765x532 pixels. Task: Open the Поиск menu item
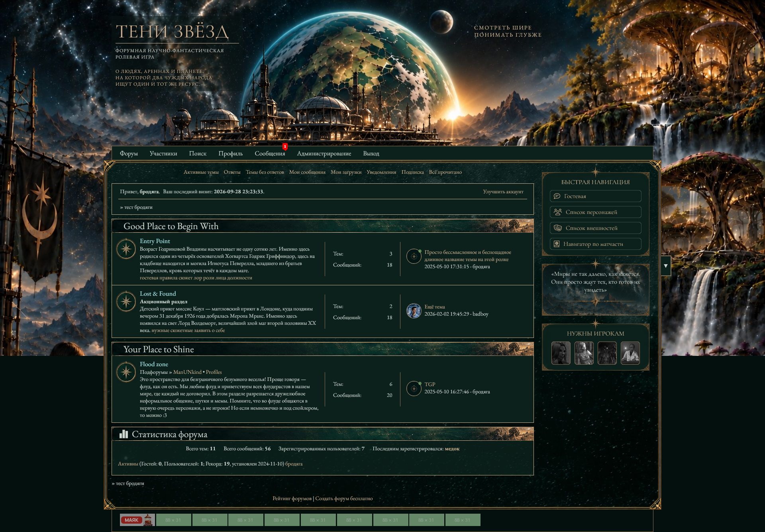pos(198,153)
